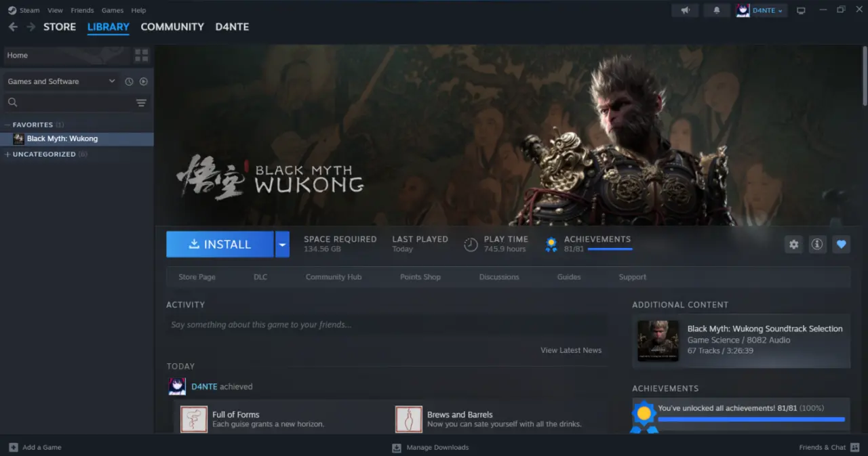The width and height of the screenshot is (868, 456).
Task: Show recent activity clock filter
Action: (129, 81)
